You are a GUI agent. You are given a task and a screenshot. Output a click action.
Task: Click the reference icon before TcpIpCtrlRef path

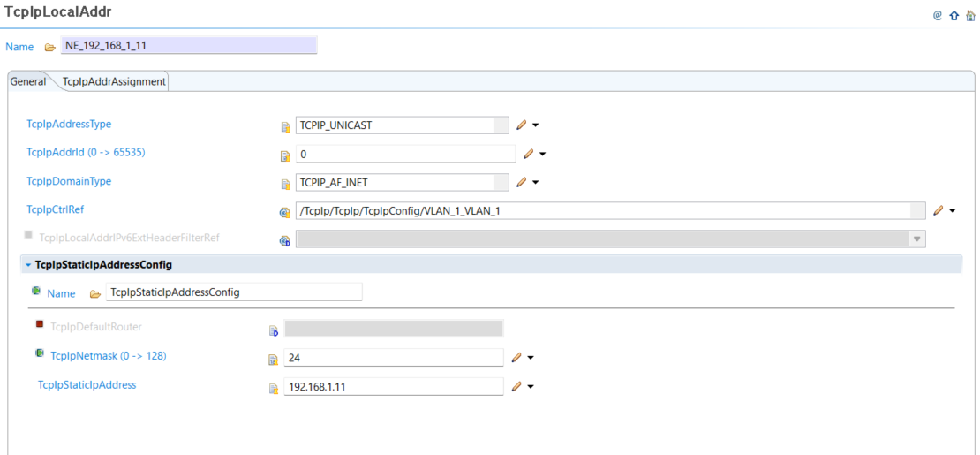[284, 212]
